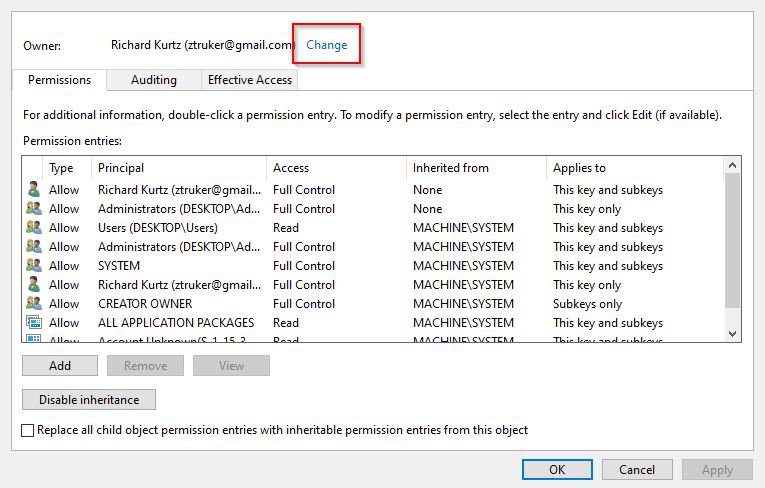The image size is (765, 488).
Task: Click the Change owner link
Action: coord(326,45)
